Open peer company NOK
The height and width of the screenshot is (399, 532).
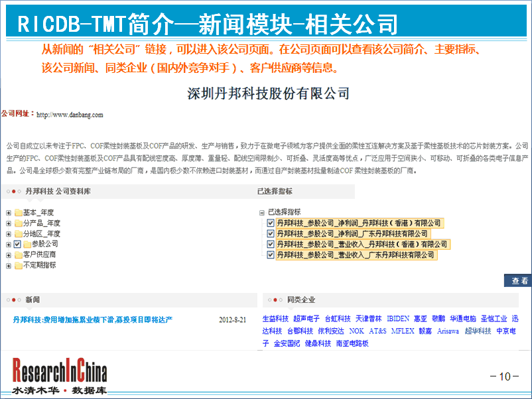tap(357, 331)
